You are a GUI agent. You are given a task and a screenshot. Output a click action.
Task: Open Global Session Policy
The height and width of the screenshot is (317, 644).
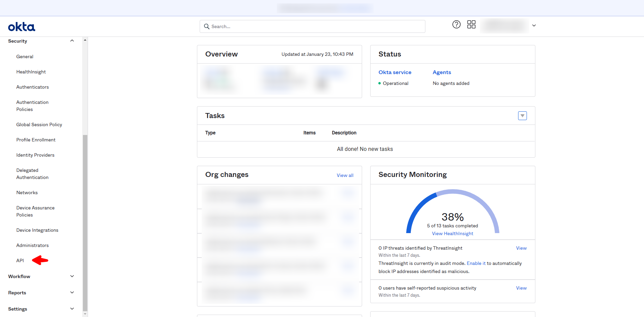tap(39, 124)
